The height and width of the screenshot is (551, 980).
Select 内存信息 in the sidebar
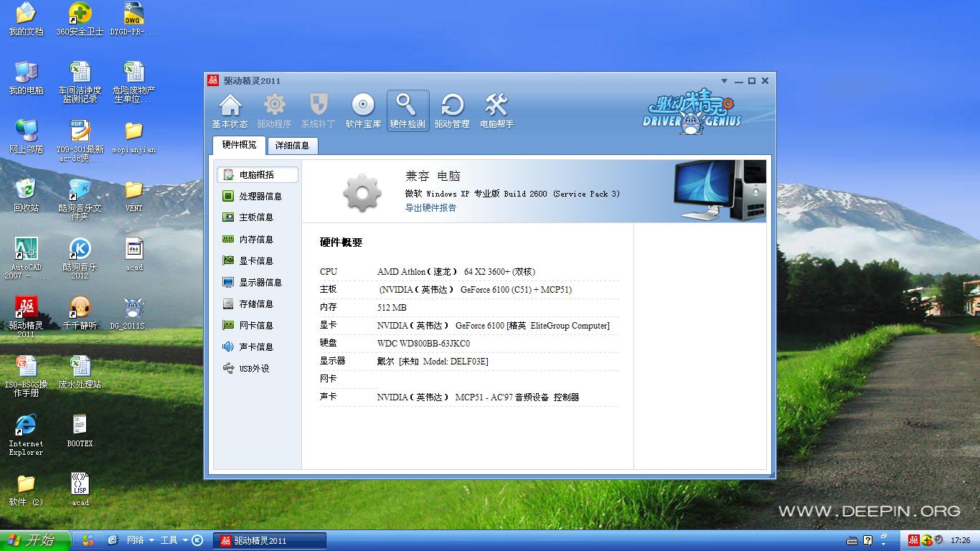(257, 239)
